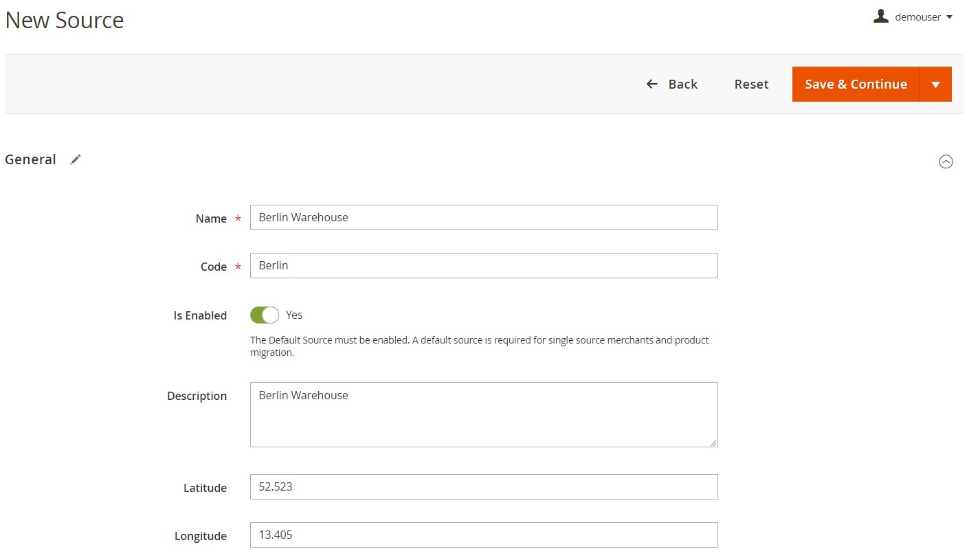Collapse the General section via circled chevron
Viewport: 969px width, 560px height.
tap(946, 161)
